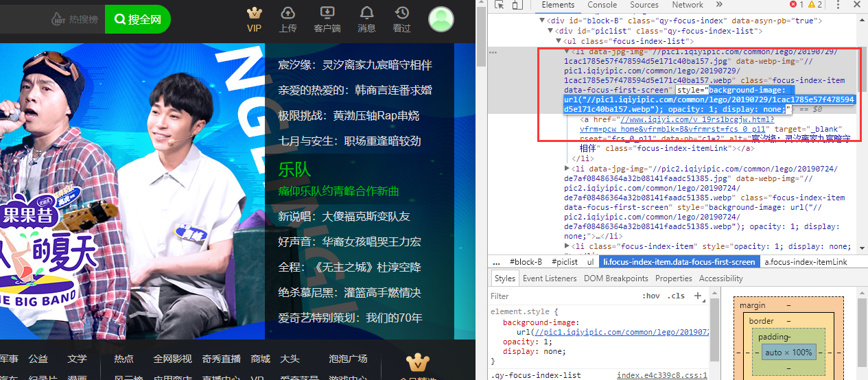Switch to the Elements tab
The image size is (868, 380).
(558, 5)
